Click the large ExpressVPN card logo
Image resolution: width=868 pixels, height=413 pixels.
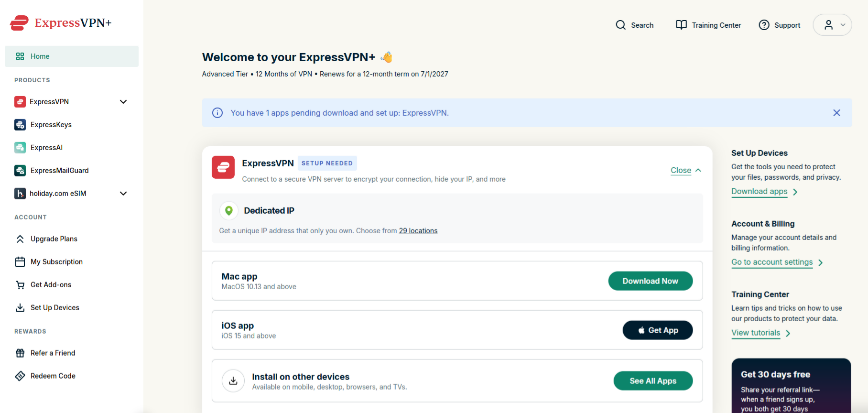tap(223, 167)
